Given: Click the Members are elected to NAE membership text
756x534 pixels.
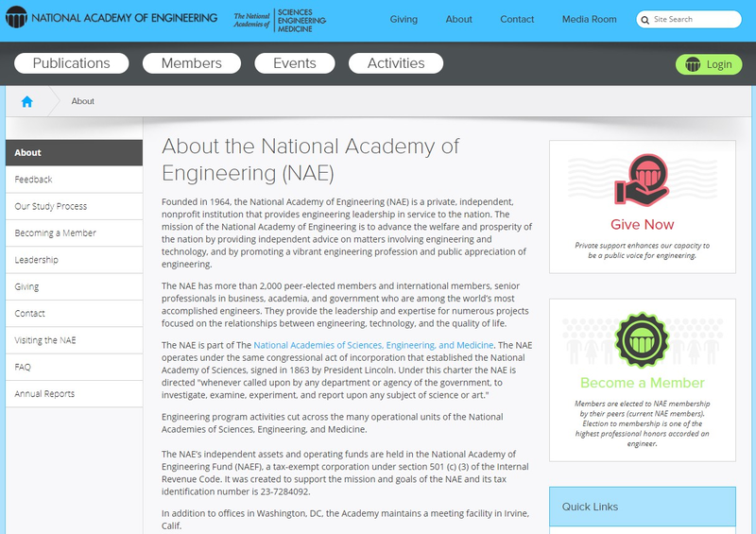Looking at the screenshot, I should pyautogui.click(x=642, y=423).
